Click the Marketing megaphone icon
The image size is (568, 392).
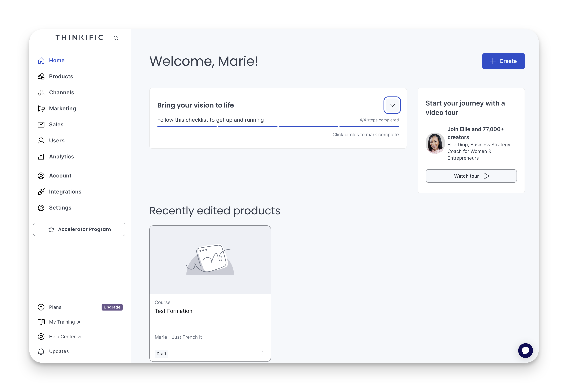(x=41, y=109)
